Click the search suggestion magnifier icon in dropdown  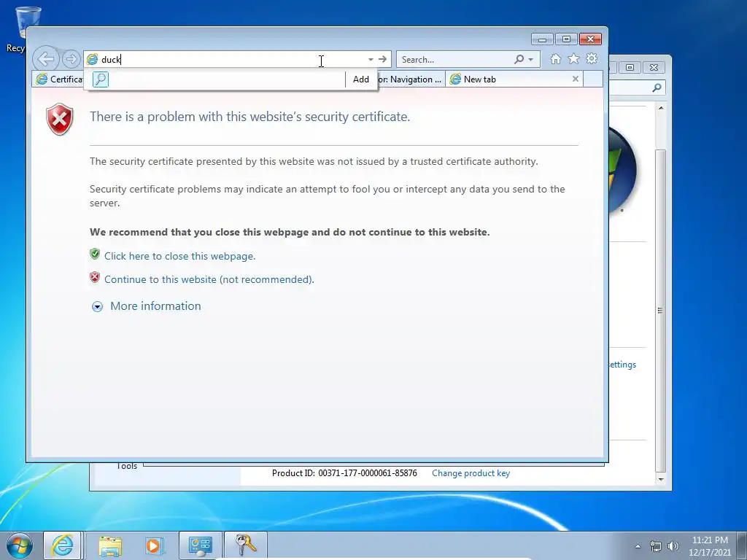[101, 79]
